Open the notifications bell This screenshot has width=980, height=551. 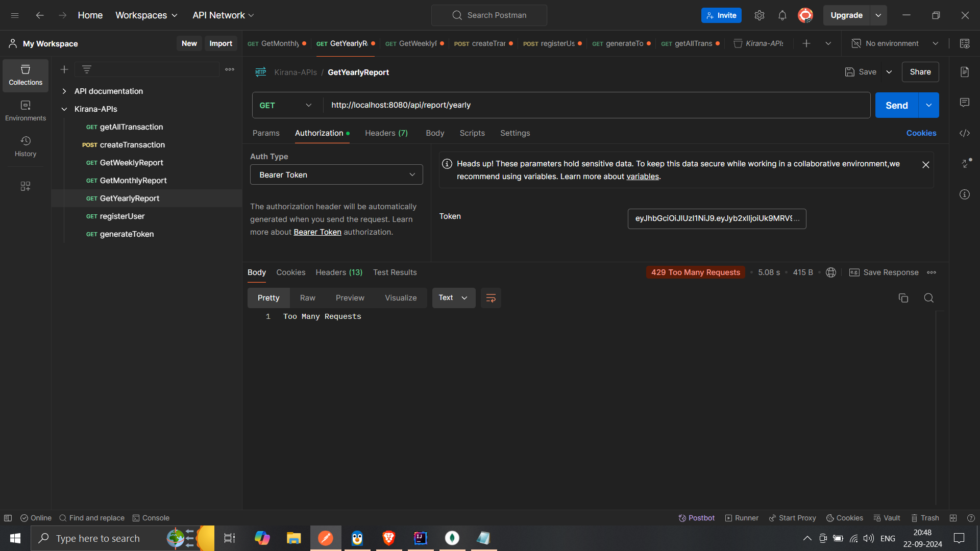coord(782,15)
